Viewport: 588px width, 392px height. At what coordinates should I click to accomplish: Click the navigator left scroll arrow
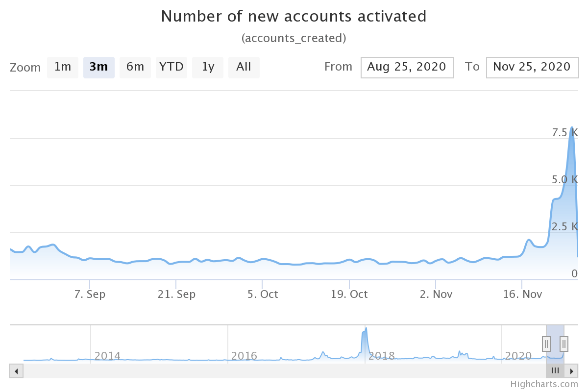[17, 371]
